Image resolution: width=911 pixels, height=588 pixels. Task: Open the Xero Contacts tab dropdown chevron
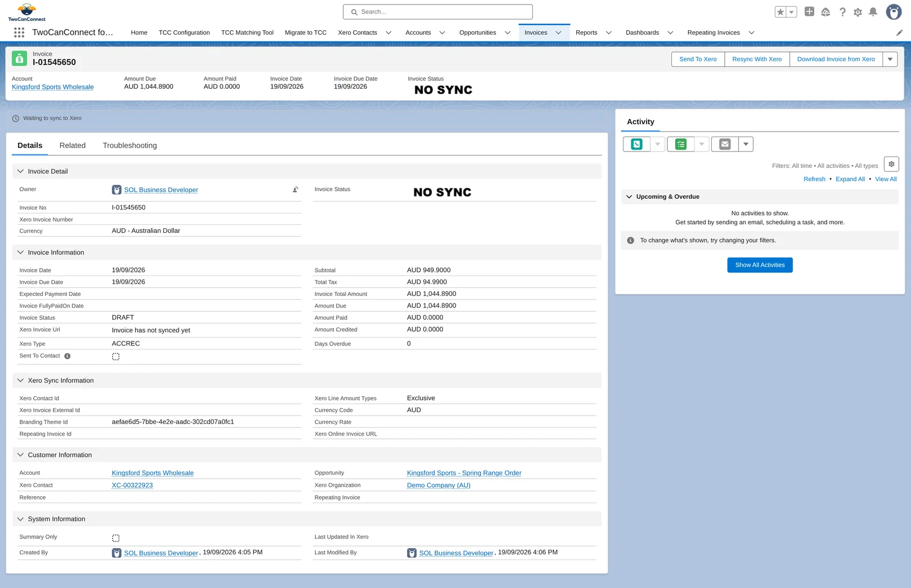389,32
